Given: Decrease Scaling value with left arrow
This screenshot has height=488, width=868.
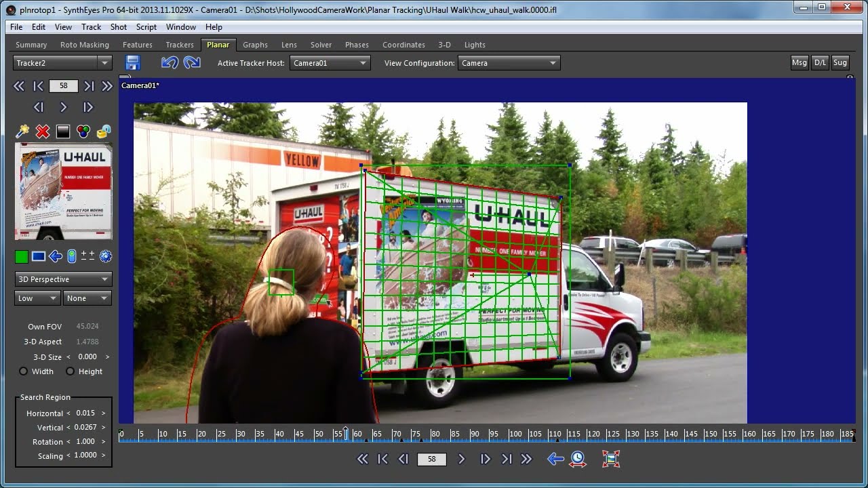Looking at the screenshot, I should click(68, 456).
